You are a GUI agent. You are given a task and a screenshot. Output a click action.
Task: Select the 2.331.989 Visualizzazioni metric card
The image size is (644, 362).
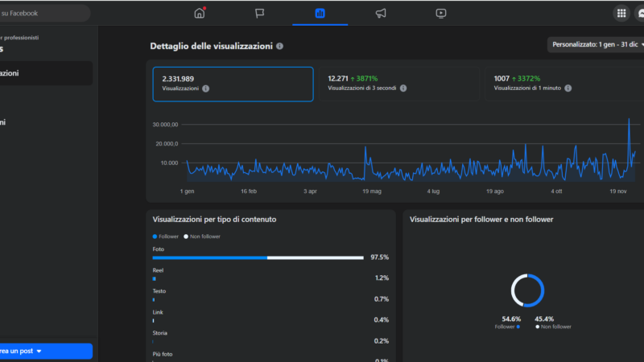tap(233, 84)
